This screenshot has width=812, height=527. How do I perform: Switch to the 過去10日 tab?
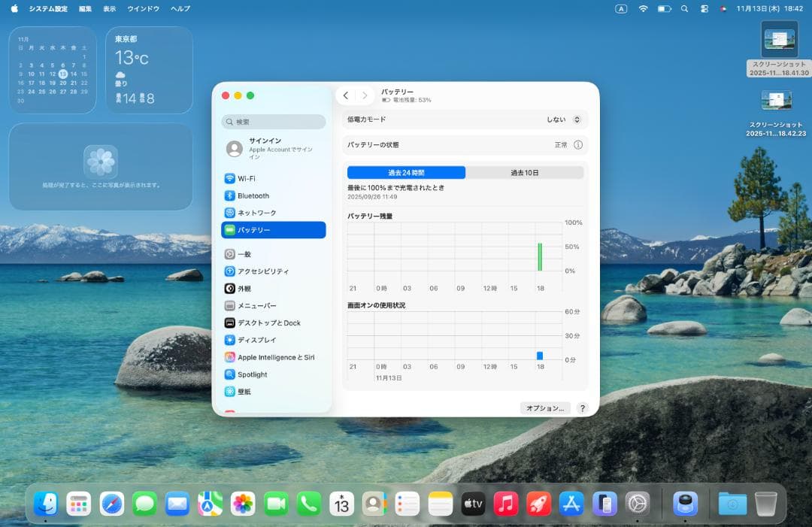pos(524,172)
